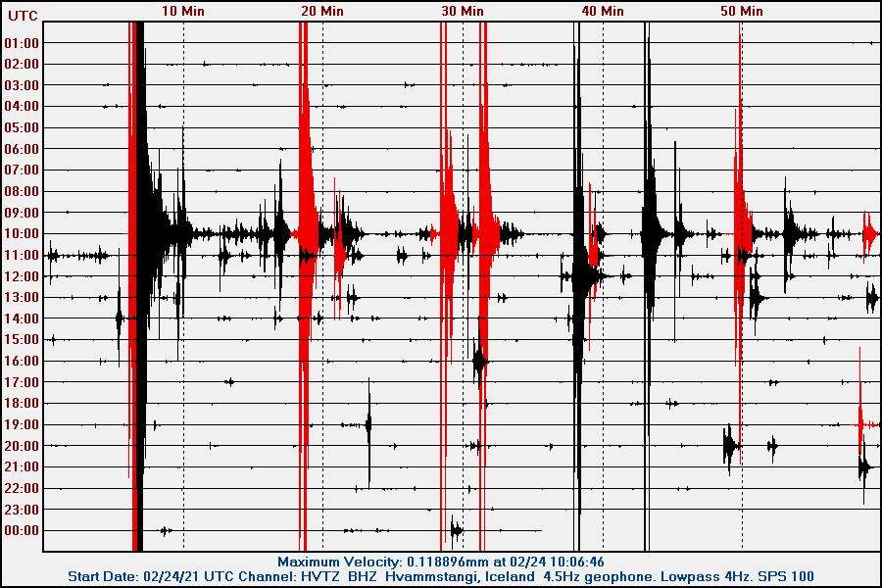Image resolution: width=882 pixels, height=588 pixels.
Task: Click the UTC axis label
Action: click(x=22, y=16)
